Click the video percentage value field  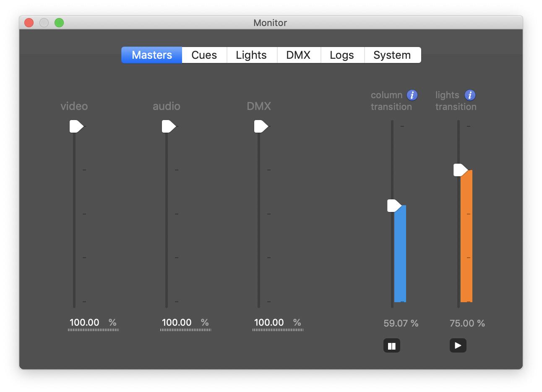pyautogui.click(x=85, y=322)
